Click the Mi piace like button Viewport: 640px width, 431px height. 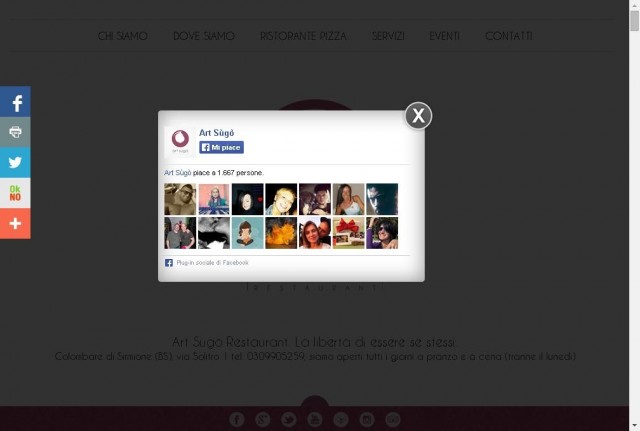(222, 147)
